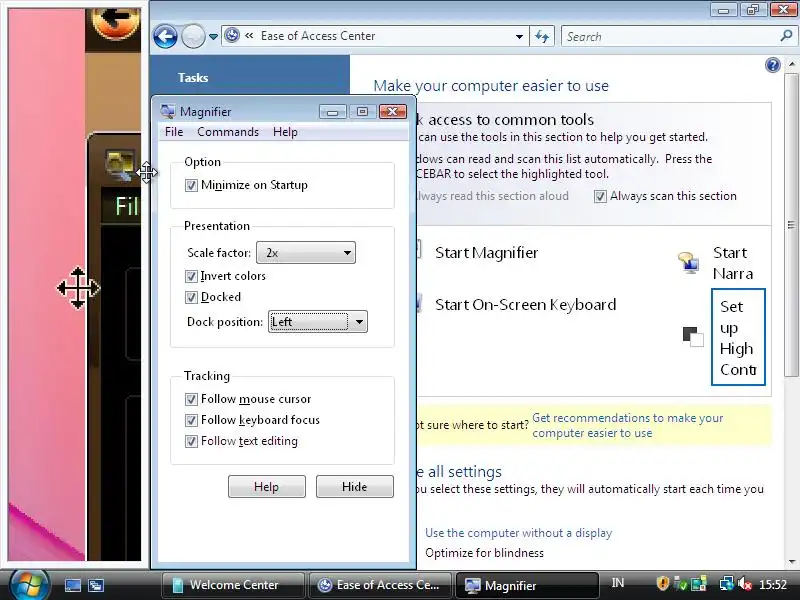Switch to Ease of Access Center taskbar button

[x=380, y=585]
